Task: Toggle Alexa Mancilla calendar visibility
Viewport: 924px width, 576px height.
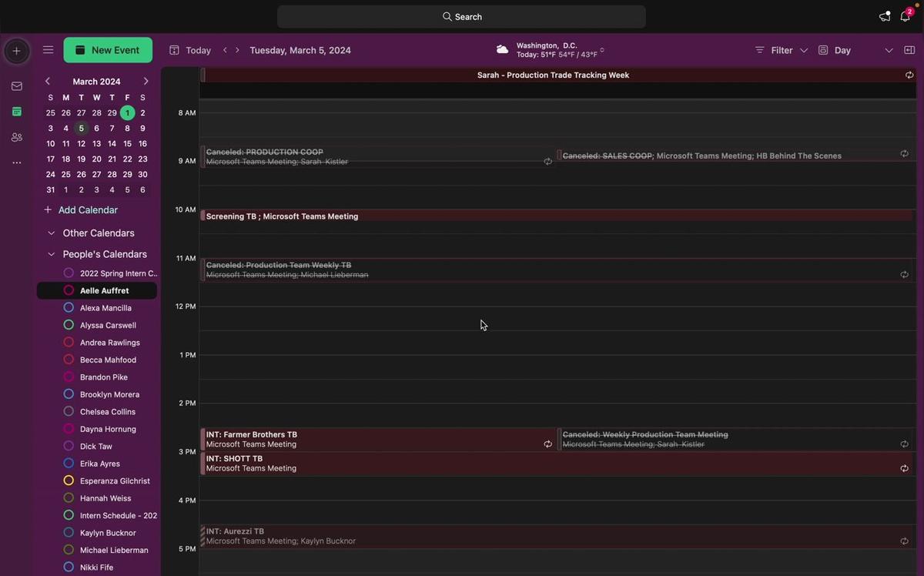Action: coord(69,308)
